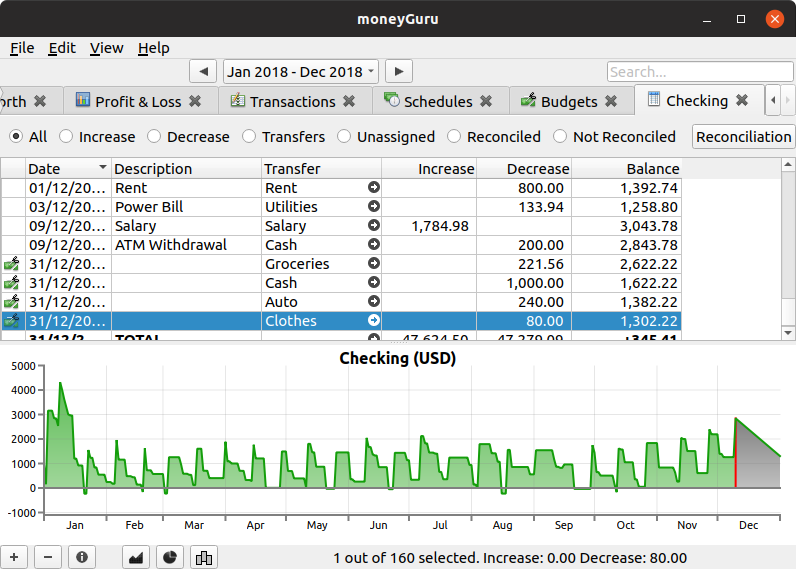
Task: Close the Transactions tab
Action: [x=349, y=101]
